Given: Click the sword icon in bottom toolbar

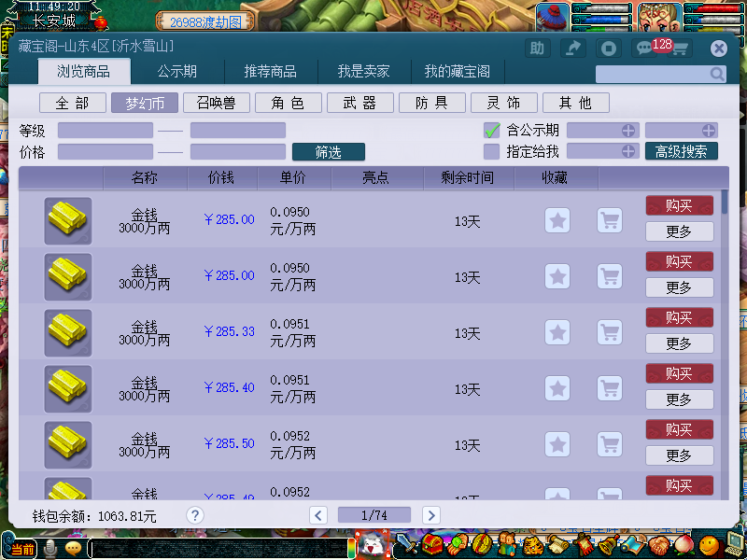Looking at the screenshot, I should tap(407, 544).
